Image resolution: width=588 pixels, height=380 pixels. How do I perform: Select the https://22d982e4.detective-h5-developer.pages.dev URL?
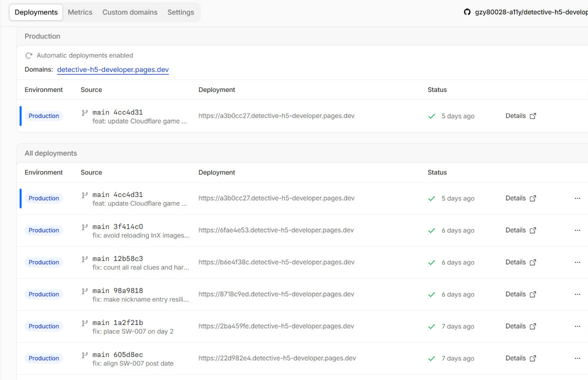pyautogui.click(x=277, y=358)
